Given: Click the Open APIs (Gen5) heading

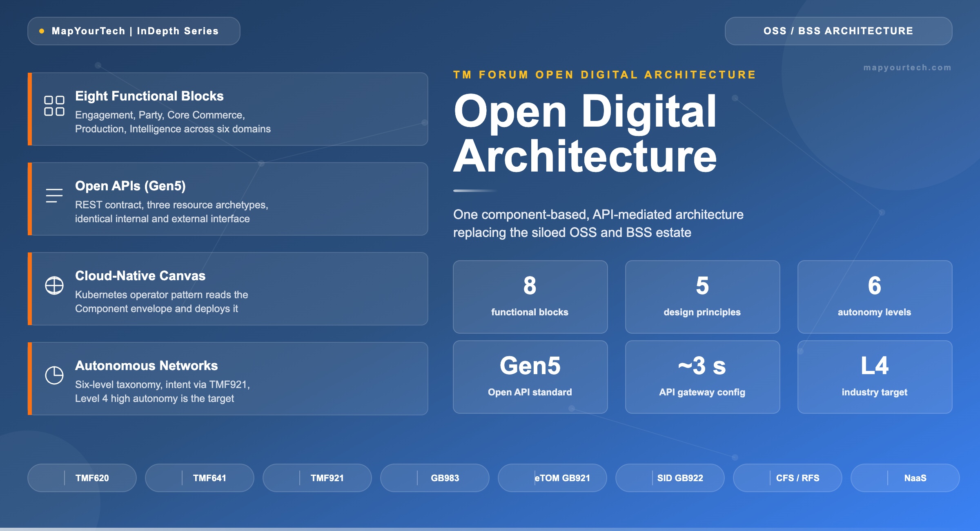Looking at the screenshot, I should [x=130, y=186].
